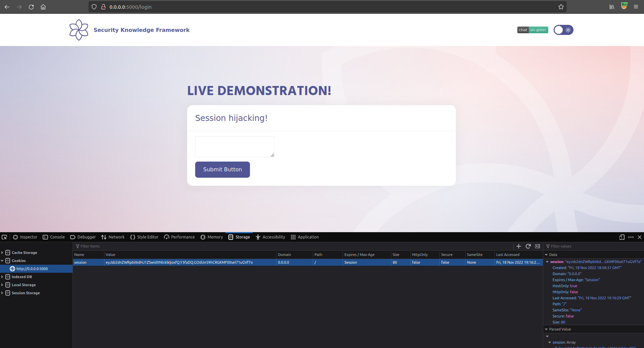
Task: Select the Storage tab
Action: (239, 237)
